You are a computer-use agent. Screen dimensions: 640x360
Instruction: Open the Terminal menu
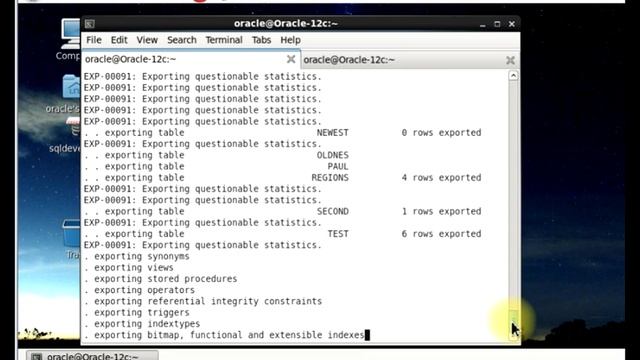coord(224,40)
